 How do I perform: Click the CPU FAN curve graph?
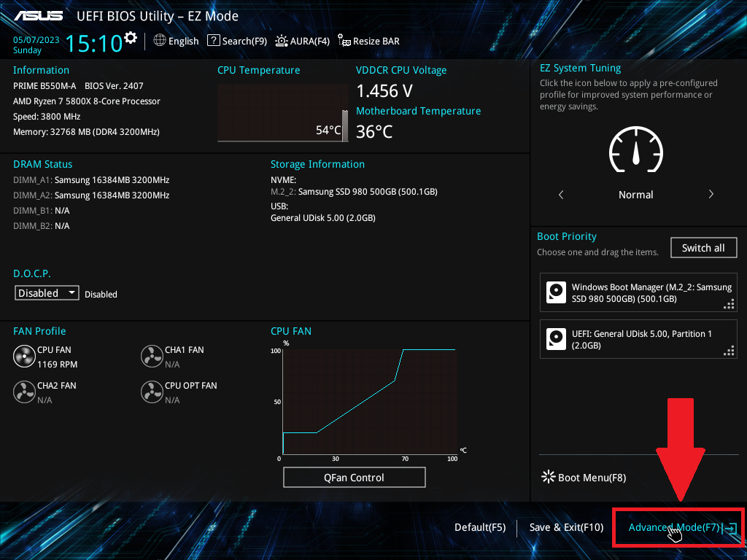click(x=370, y=402)
